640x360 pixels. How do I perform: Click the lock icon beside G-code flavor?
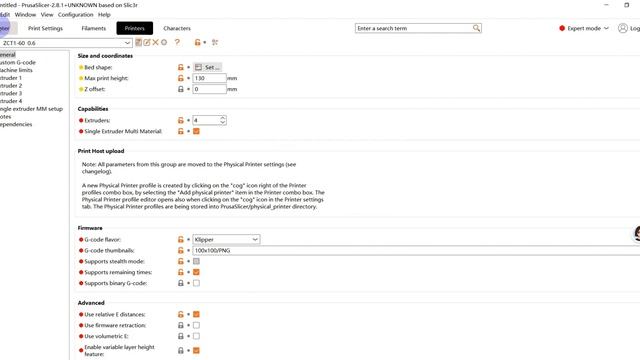pos(181,240)
